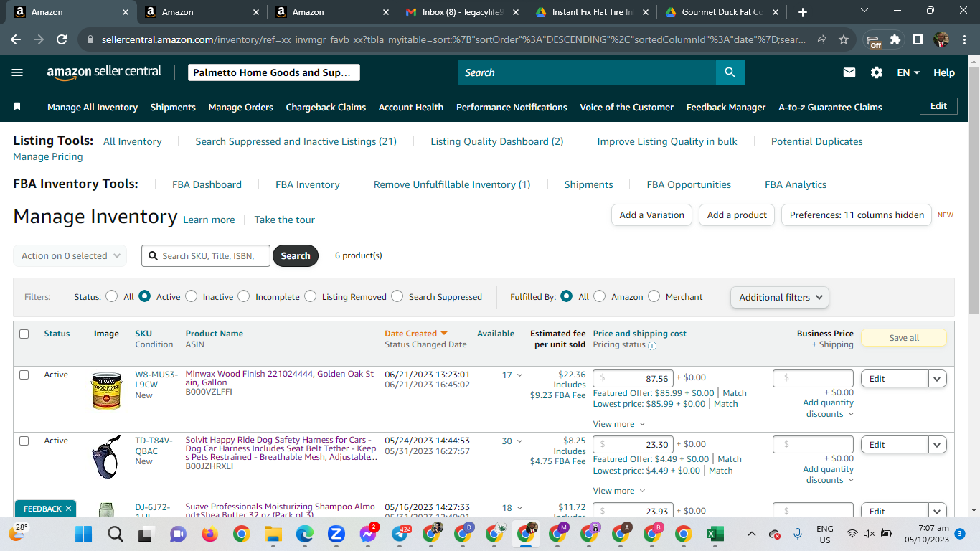The width and height of the screenshot is (980, 551).
Task: Select Fulfilled By Amazon radio button
Action: [600, 296]
